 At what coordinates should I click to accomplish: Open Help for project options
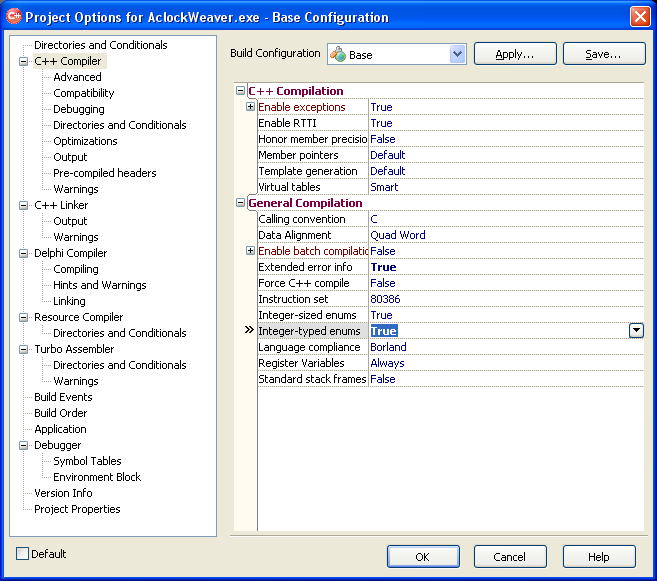tap(599, 557)
